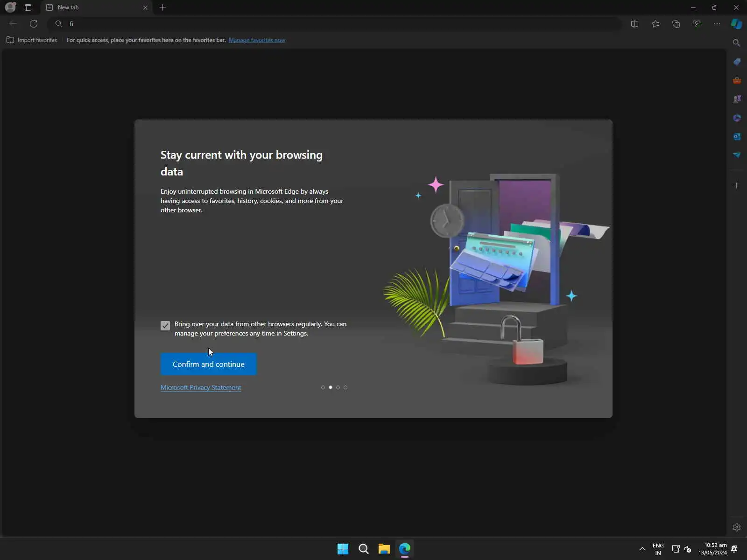Launch File Explorer from taskbar
This screenshot has height=560, width=747.
(384, 549)
